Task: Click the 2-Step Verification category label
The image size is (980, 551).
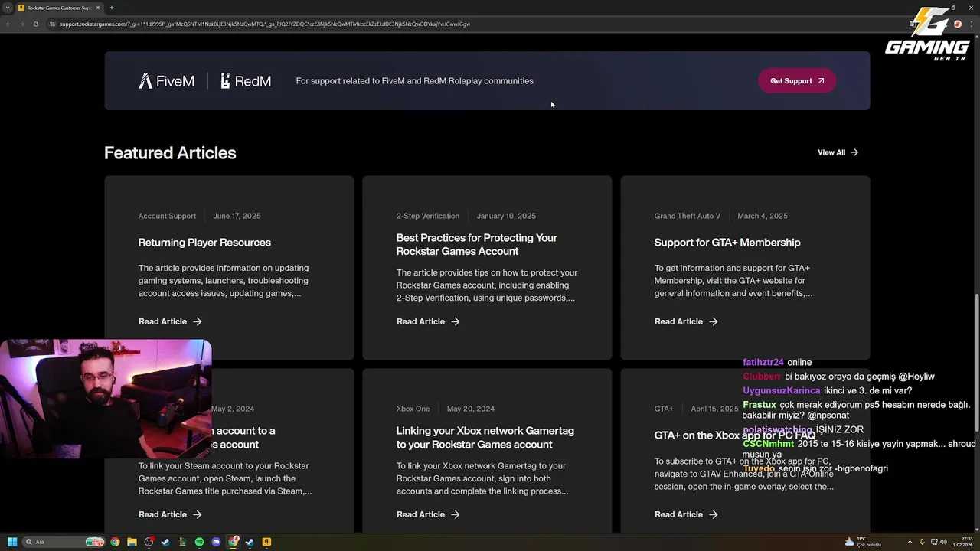Action: [428, 216]
